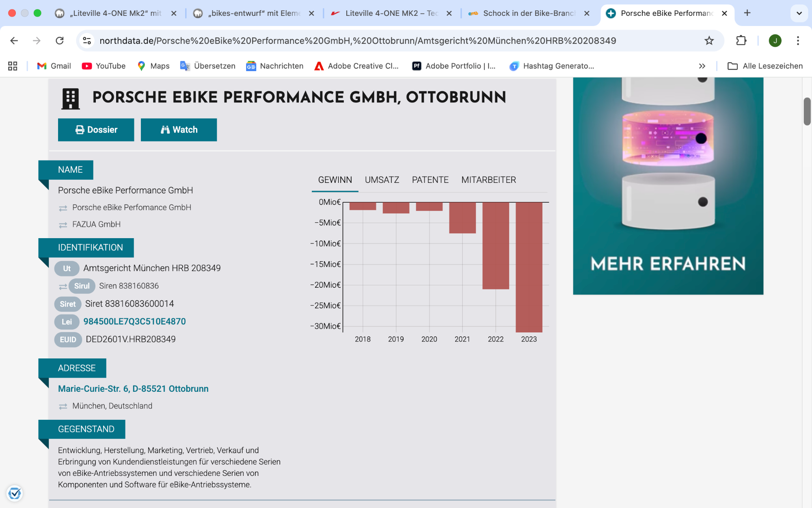This screenshot has height=508, width=812.
Task: Open the Maps bookmark
Action: pyautogui.click(x=153, y=66)
